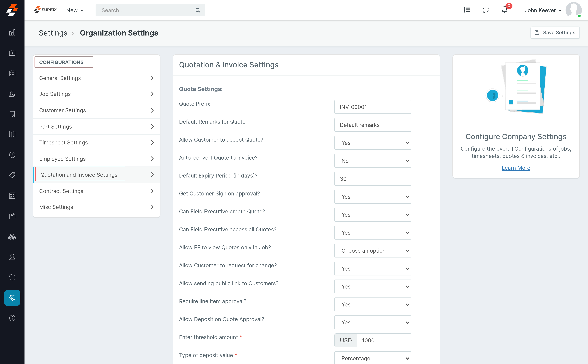Click the search magnifier icon
The height and width of the screenshot is (364, 588).
coord(197,10)
